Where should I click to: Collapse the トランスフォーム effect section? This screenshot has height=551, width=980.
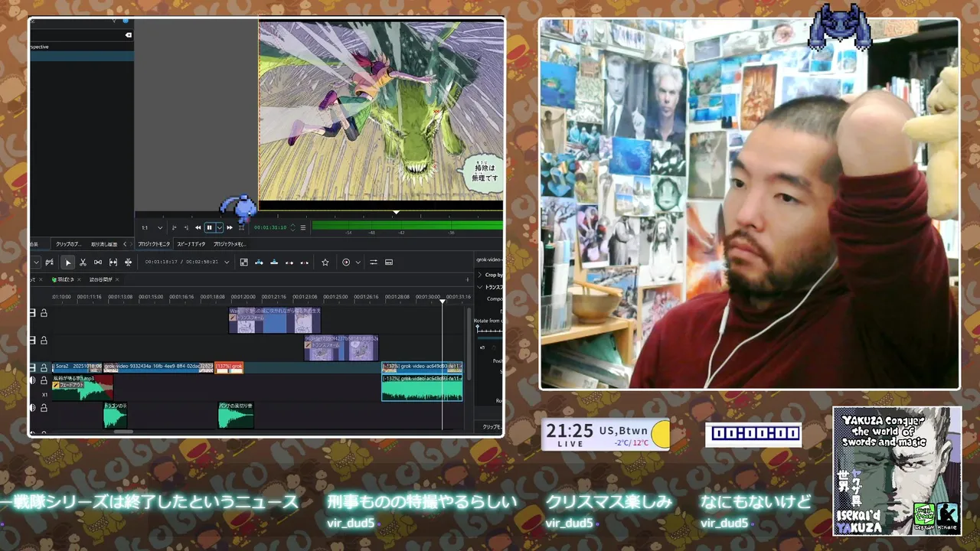click(480, 287)
